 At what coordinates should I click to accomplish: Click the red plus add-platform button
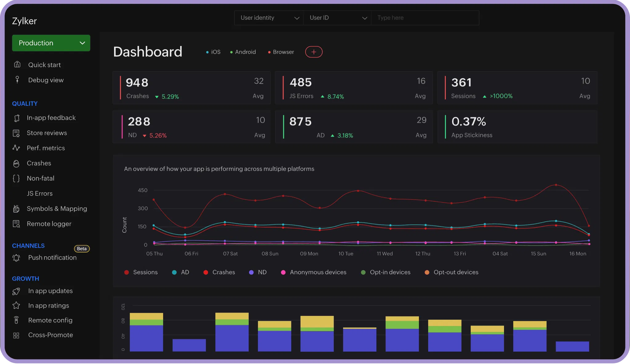[313, 52]
